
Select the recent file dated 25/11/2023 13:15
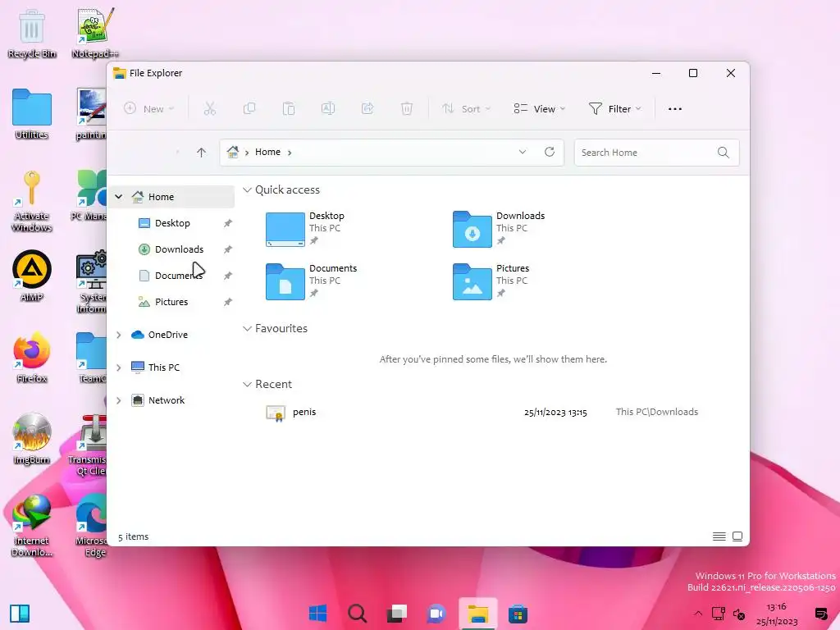click(x=482, y=412)
